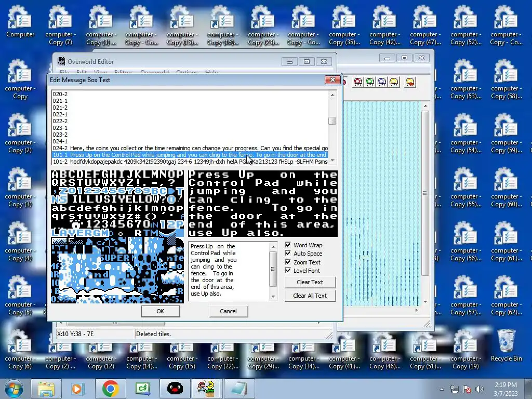Click the Cancel button
The image size is (532, 399).
point(229,311)
